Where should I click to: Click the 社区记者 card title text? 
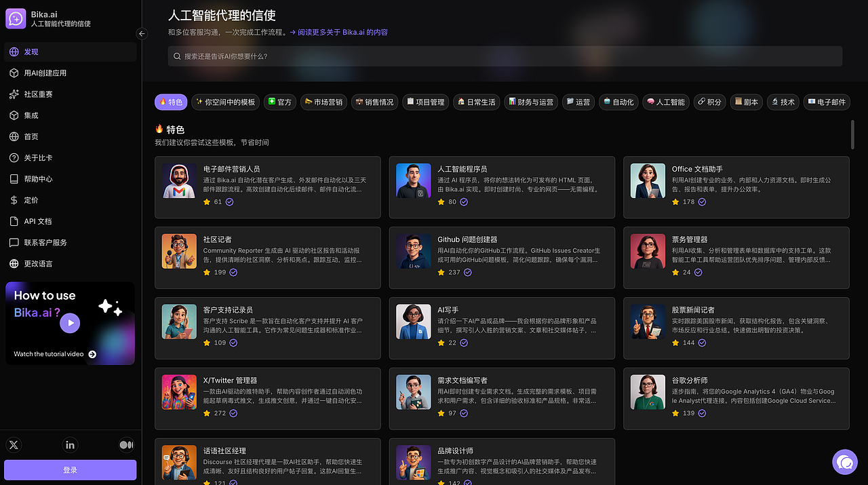point(218,239)
